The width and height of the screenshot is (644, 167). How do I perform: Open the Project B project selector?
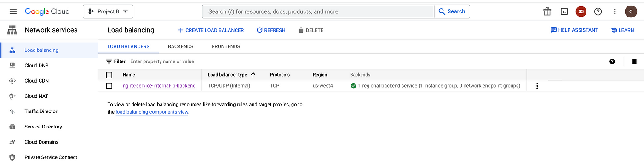[108, 11]
